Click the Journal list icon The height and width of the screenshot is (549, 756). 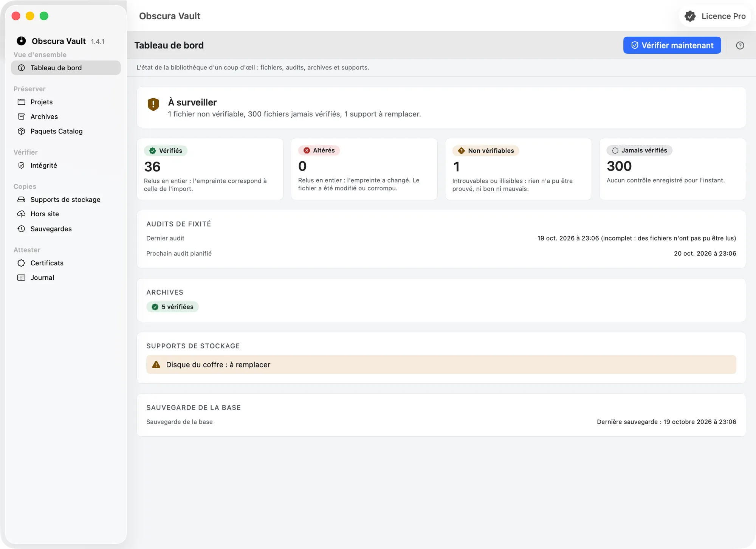22,278
